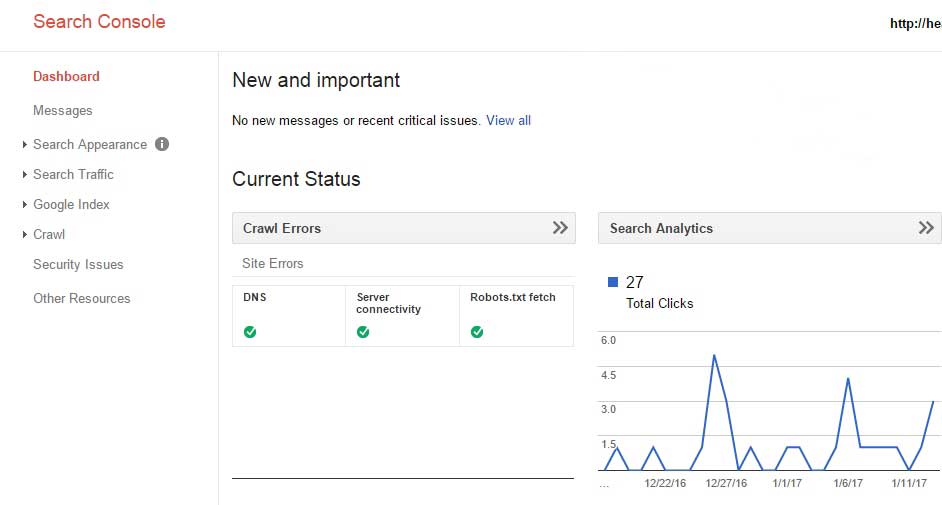Click the Server connectivity green checkmark
The width and height of the screenshot is (942, 505).
point(363,332)
